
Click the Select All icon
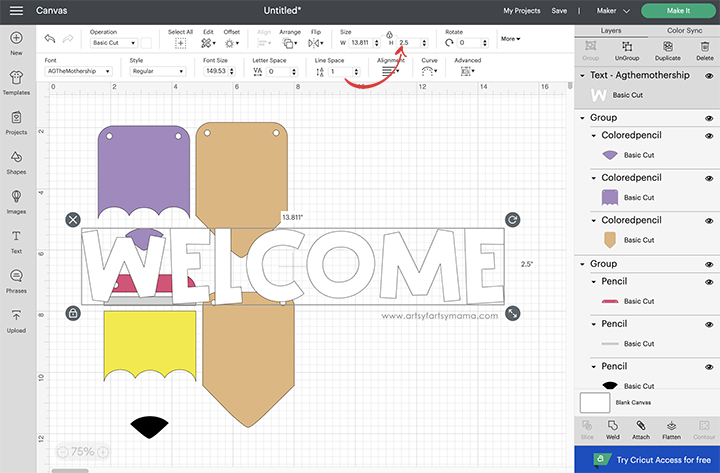(x=180, y=43)
